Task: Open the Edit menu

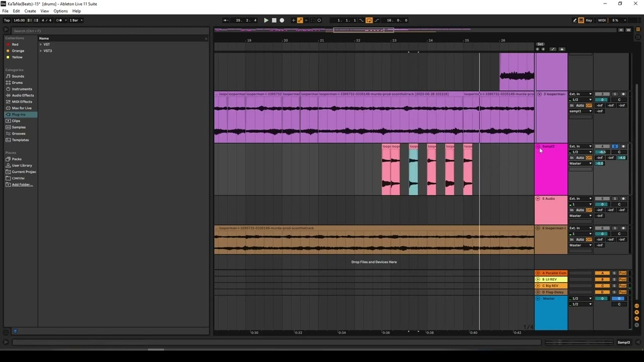Action: [x=17, y=11]
